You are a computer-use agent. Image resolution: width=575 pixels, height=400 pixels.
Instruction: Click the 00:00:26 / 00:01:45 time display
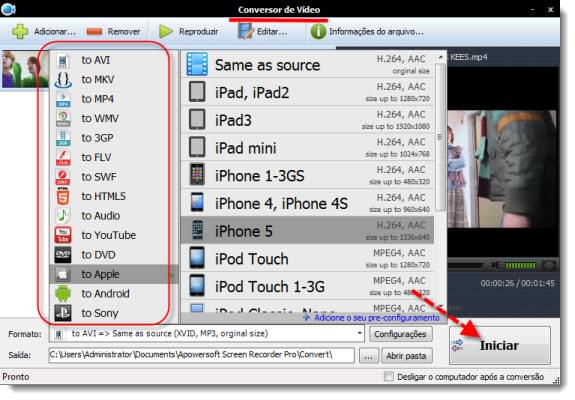(x=517, y=283)
